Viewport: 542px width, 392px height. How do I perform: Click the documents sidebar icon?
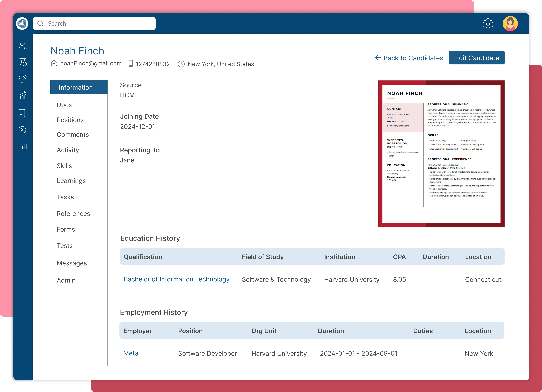click(23, 112)
